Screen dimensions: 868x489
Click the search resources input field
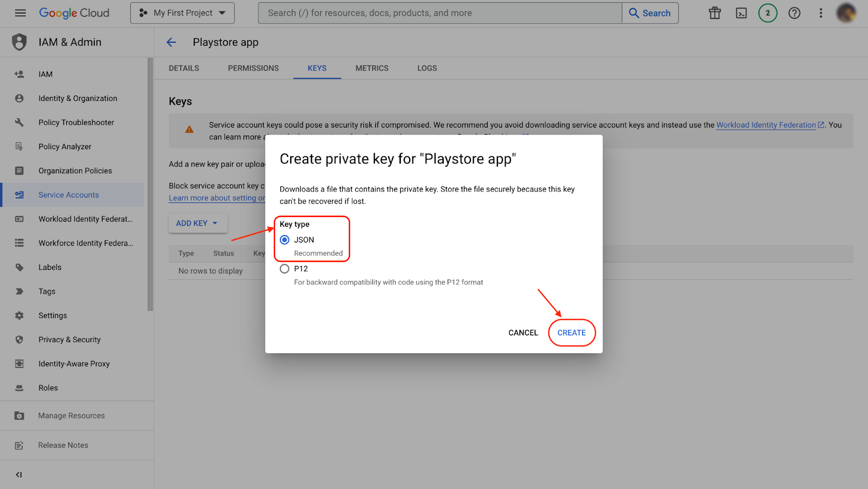click(x=439, y=13)
